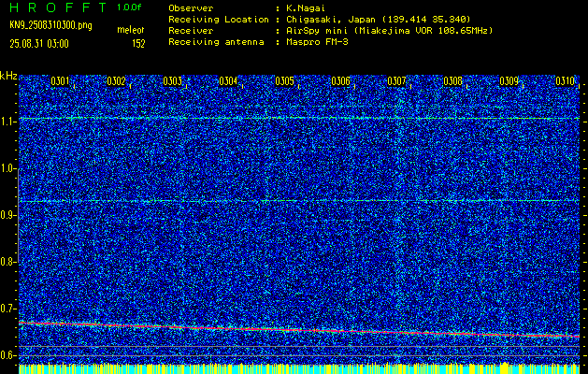The image size is (588, 374).
Task: Click the yellow-cyan signal level bar strip
Action: [299, 368]
